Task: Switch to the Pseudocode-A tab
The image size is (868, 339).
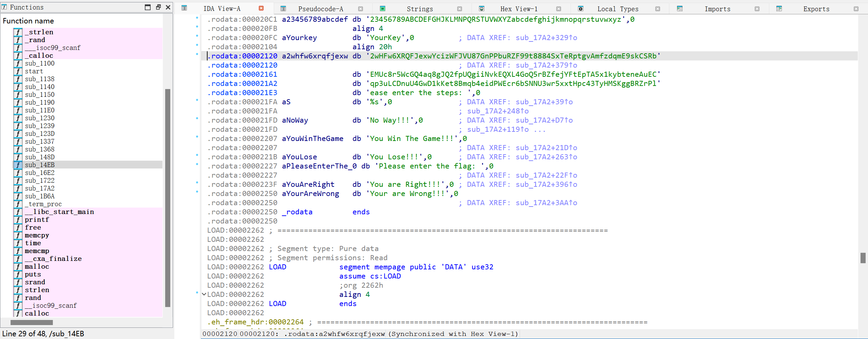Action: click(x=320, y=9)
